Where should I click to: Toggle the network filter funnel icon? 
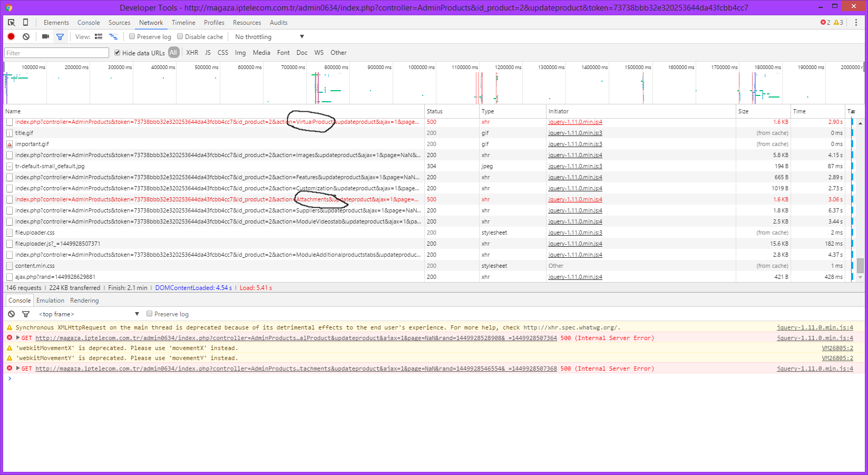coord(60,37)
